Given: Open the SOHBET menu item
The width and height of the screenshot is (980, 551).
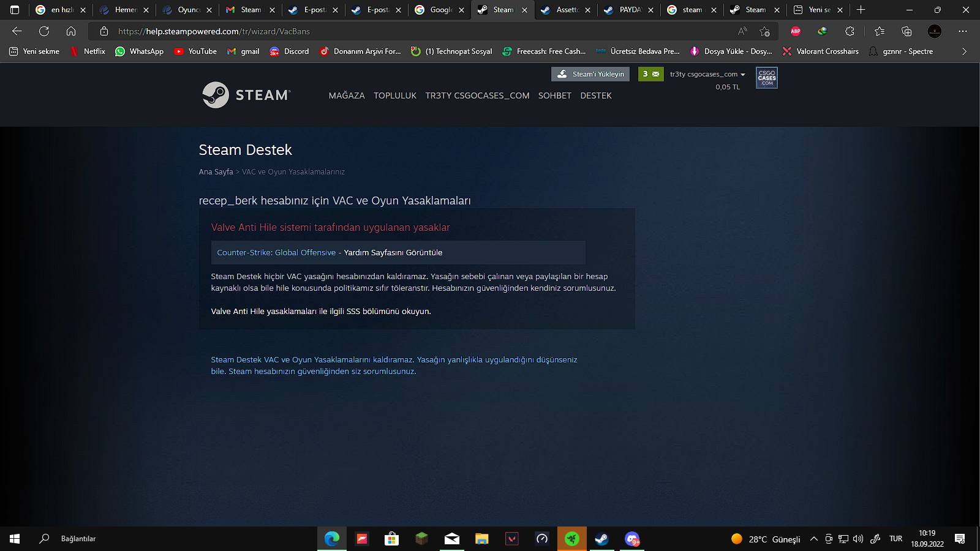Looking at the screenshot, I should (x=555, y=96).
